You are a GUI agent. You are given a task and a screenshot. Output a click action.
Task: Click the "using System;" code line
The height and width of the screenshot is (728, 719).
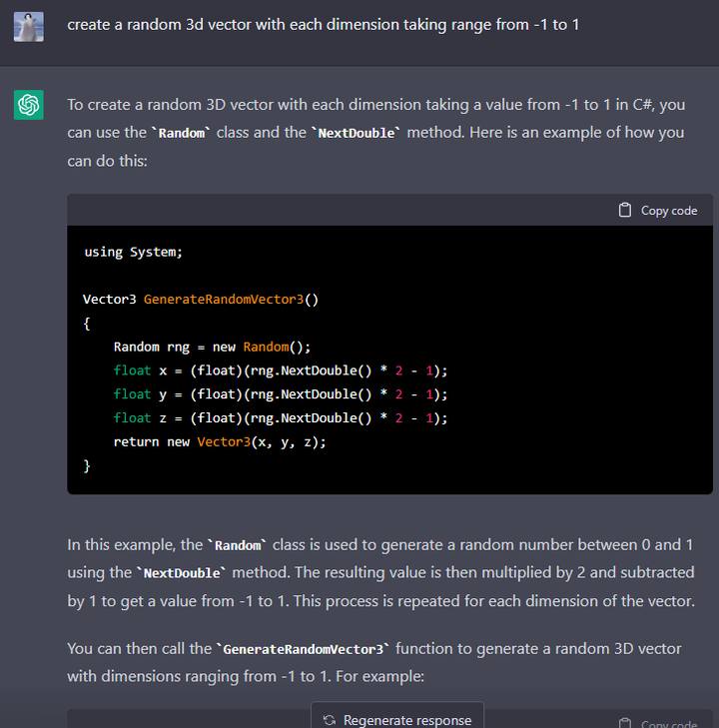click(133, 252)
